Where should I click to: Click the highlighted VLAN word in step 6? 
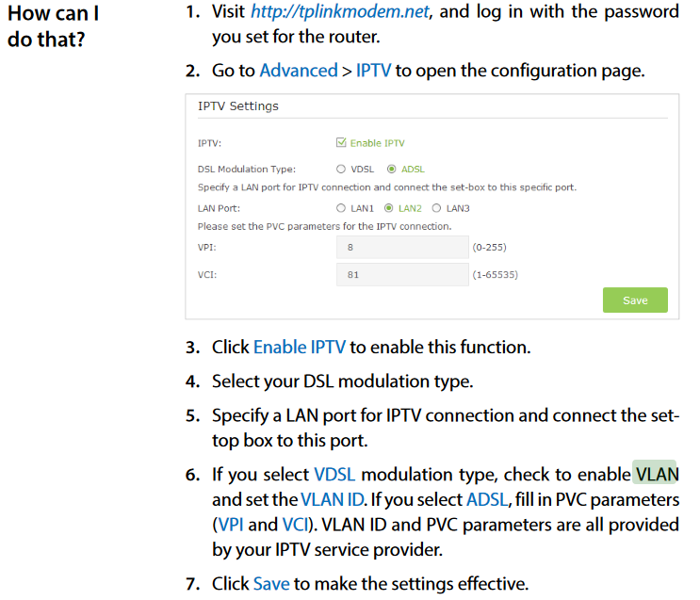click(x=657, y=474)
